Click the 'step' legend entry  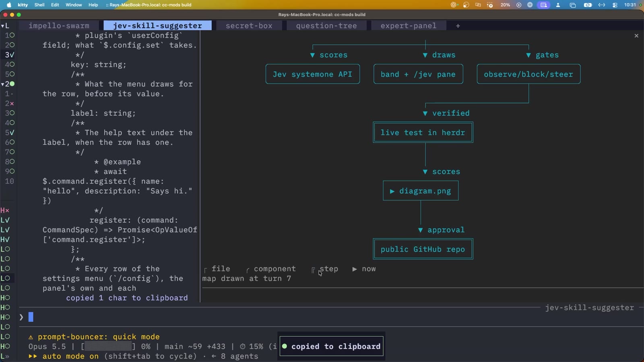[x=325, y=269]
